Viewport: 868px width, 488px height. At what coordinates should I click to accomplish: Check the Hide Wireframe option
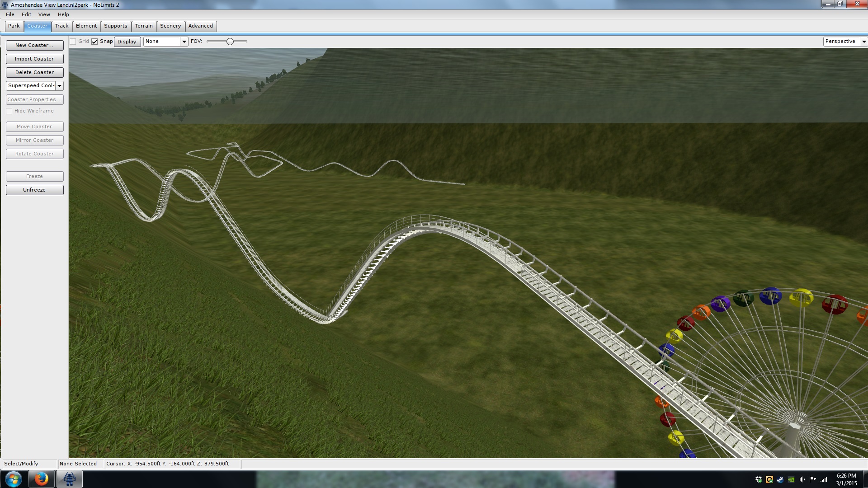[x=9, y=111]
